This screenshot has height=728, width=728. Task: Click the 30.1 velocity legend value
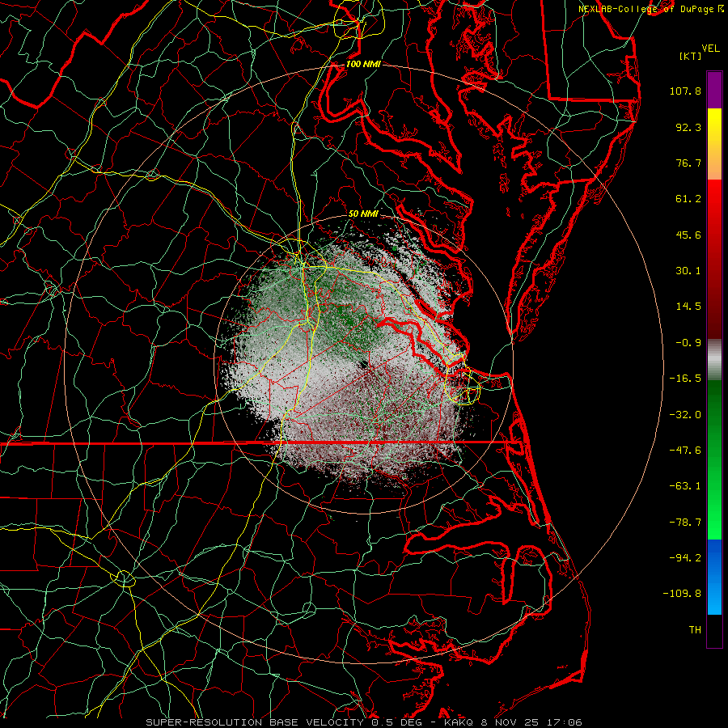point(688,271)
